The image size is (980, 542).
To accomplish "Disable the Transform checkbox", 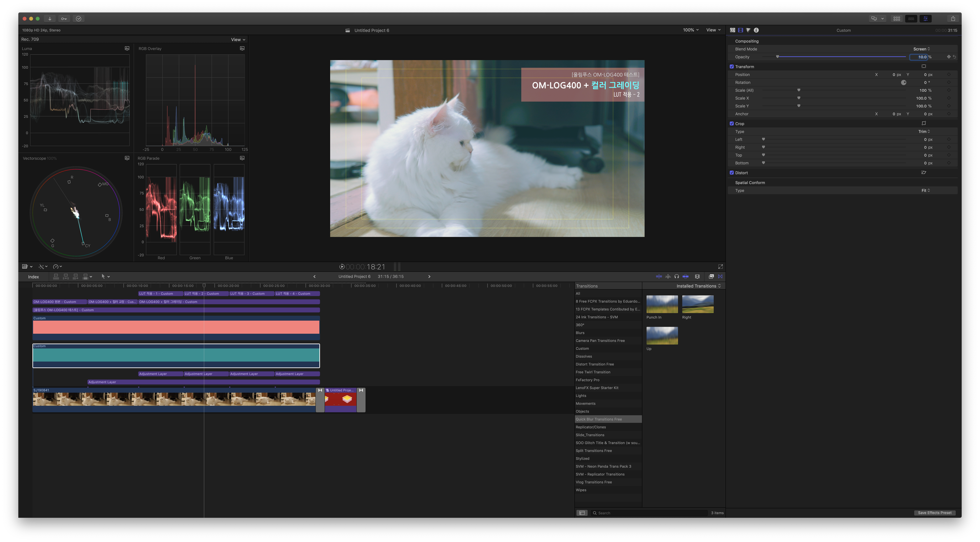I will (x=732, y=66).
